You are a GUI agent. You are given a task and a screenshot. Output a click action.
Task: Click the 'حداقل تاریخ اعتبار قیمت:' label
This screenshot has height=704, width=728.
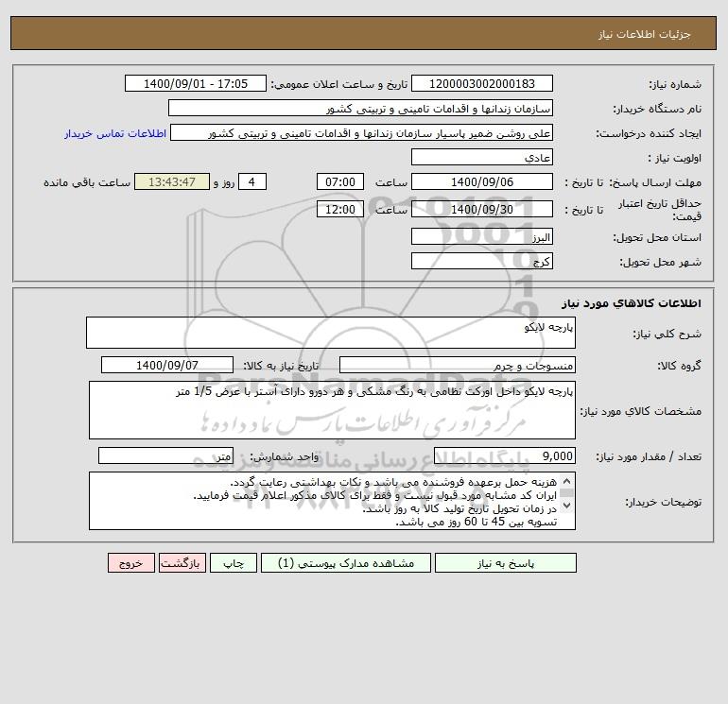tap(659, 210)
